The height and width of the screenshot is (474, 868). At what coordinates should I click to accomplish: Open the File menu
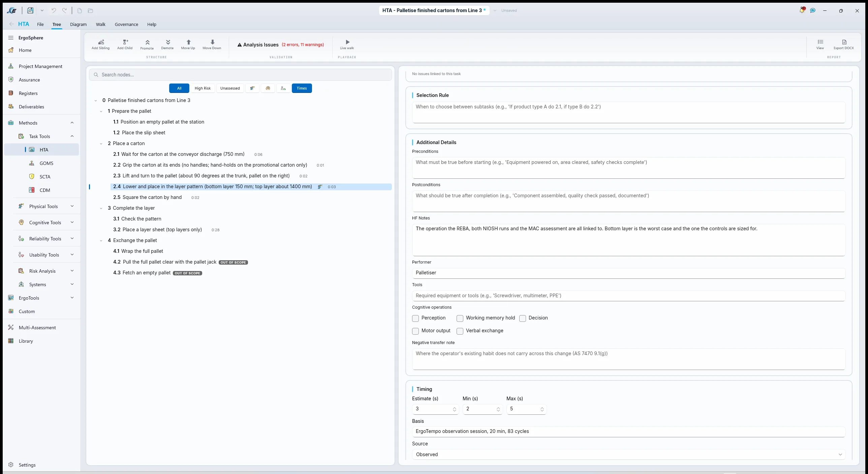(40, 24)
